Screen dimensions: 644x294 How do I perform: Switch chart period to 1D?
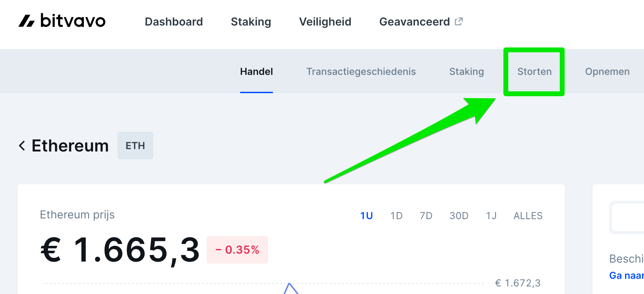click(x=396, y=215)
